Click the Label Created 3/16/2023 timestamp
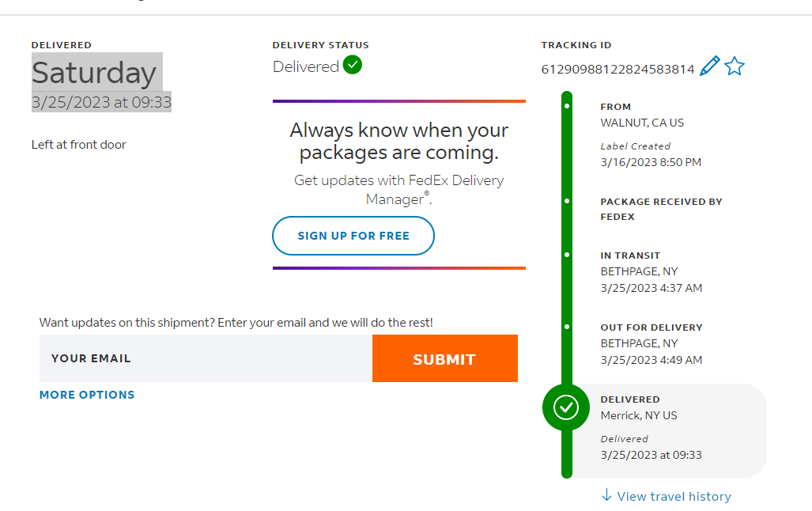 click(650, 162)
